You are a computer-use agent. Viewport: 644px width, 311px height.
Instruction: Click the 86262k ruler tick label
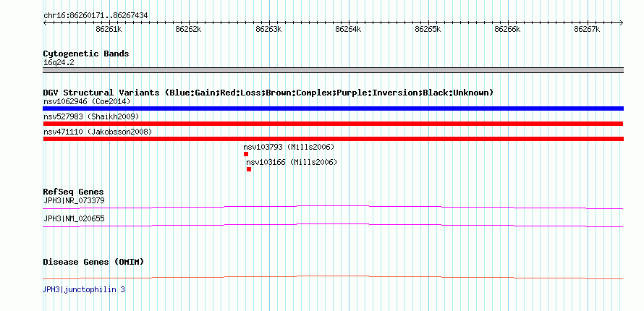tap(189, 30)
